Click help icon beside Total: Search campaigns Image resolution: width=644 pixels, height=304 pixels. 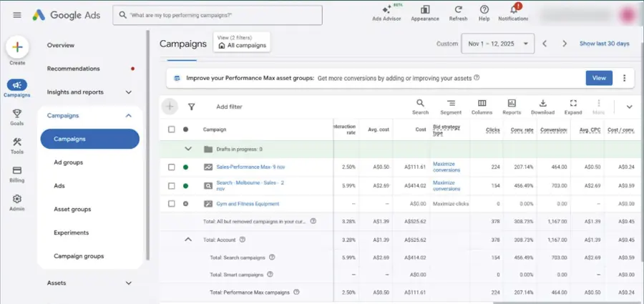coord(272,258)
